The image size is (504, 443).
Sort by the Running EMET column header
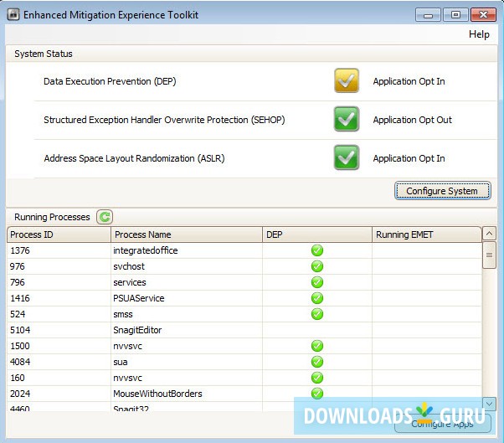point(426,234)
